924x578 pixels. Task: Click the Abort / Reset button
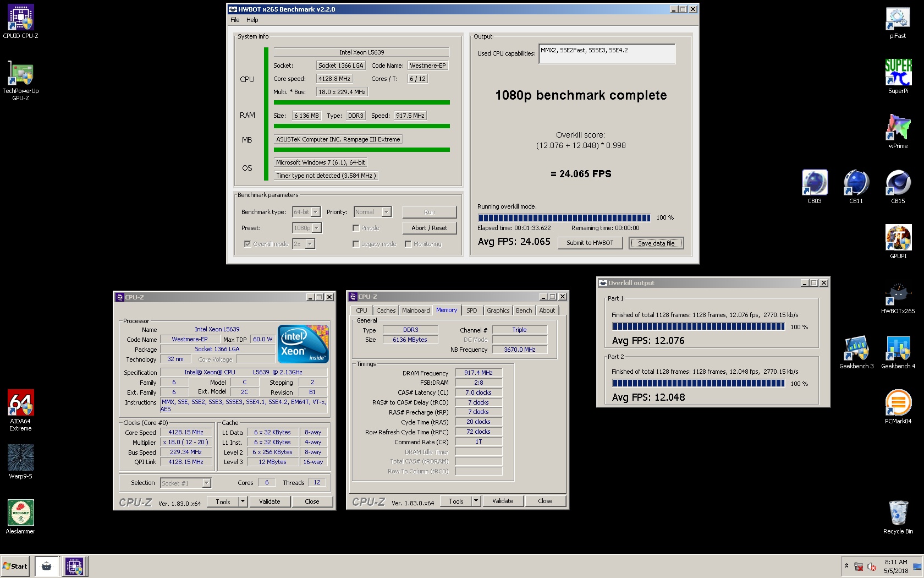click(x=429, y=228)
